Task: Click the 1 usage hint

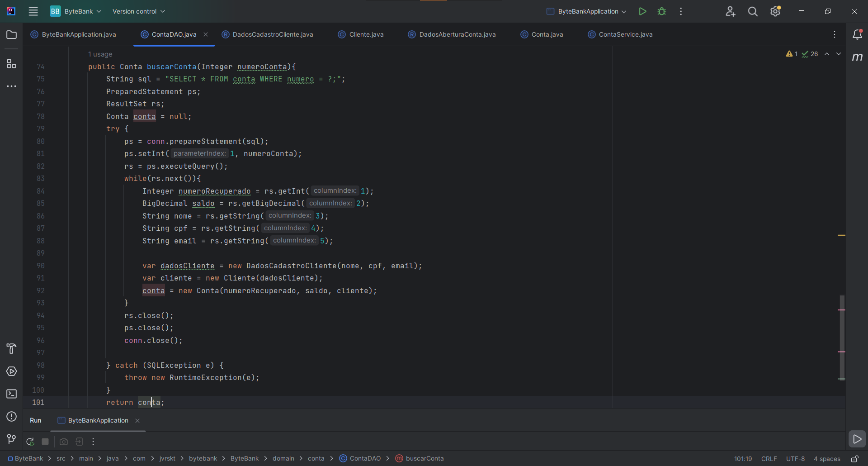Action: (100, 54)
